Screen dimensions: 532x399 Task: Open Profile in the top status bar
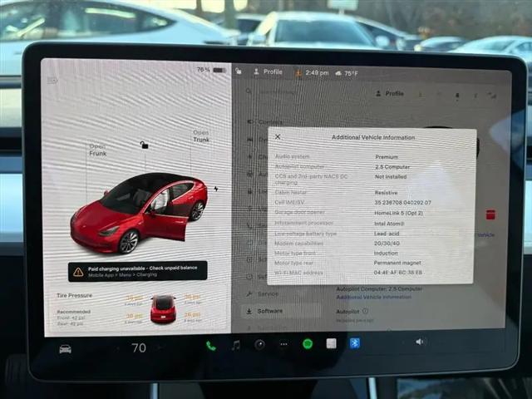(x=268, y=71)
